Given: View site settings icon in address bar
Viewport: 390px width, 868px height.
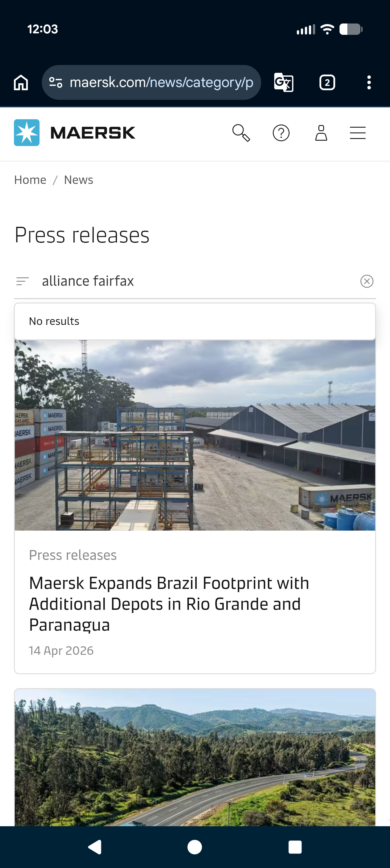Looking at the screenshot, I should tap(56, 82).
